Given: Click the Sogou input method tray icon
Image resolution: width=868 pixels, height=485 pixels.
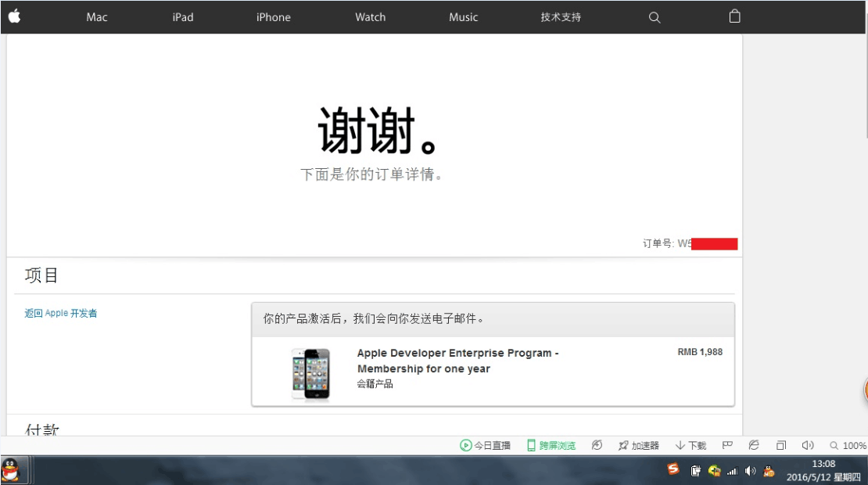Looking at the screenshot, I should point(673,469).
